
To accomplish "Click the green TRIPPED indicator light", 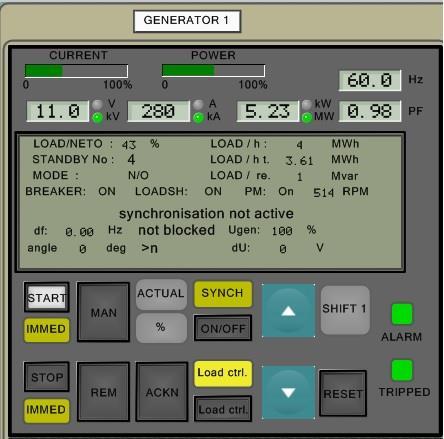I will pyautogui.click(x=402, y=370).
